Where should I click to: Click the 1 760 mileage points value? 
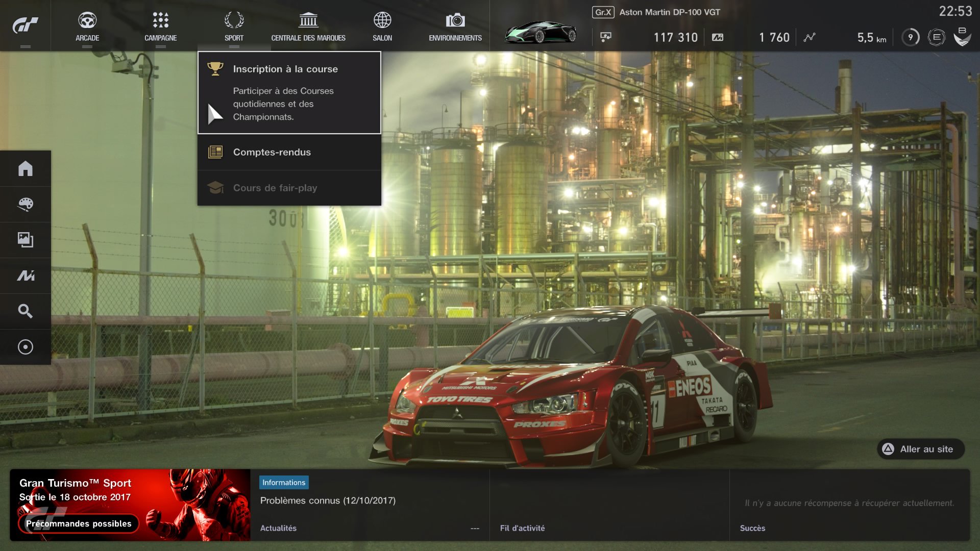click(x=774, y=37)
